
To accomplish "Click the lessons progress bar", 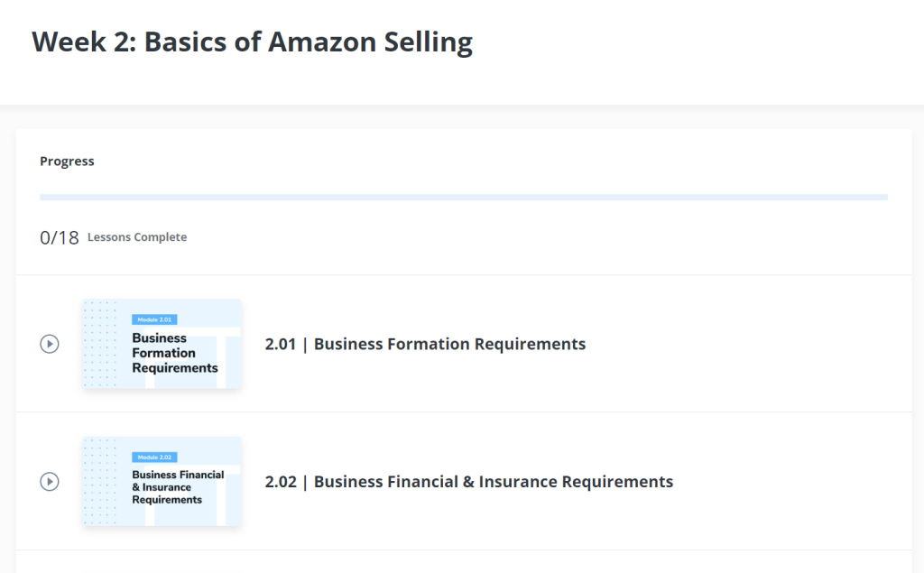I will (x=464, y=198).
